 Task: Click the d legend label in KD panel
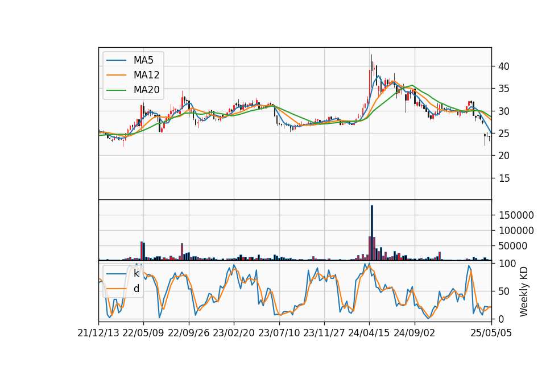[136, 289]
